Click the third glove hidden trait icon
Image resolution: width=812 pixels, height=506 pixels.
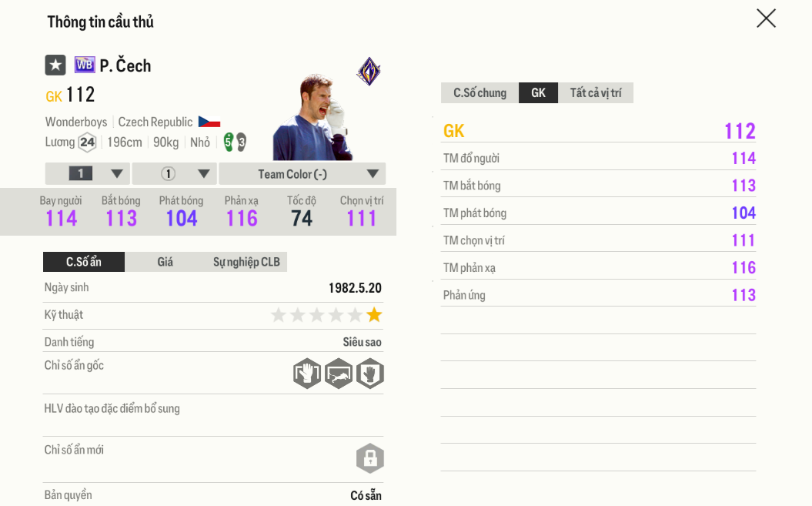point(370,374)
